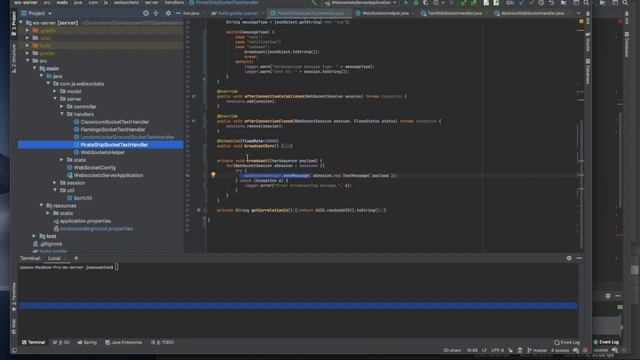Open the Spring tool window tab
The image size is (640, 360).
pos(87,342)
